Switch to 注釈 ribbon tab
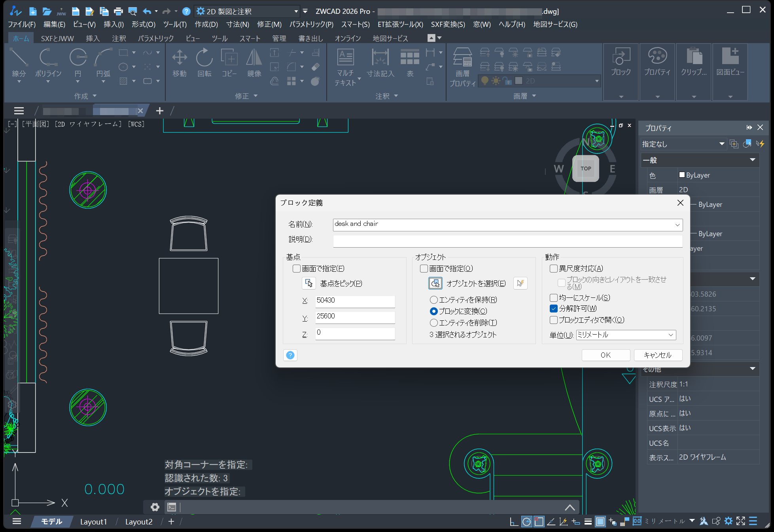Screen dimensions: 774x532 pyautogui.click(x=119, y=38)
